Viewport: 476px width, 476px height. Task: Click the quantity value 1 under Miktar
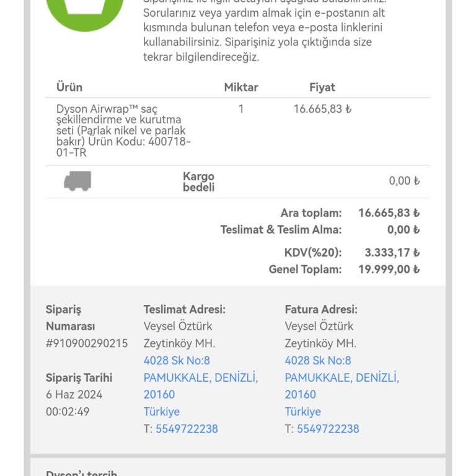[241, 108]
